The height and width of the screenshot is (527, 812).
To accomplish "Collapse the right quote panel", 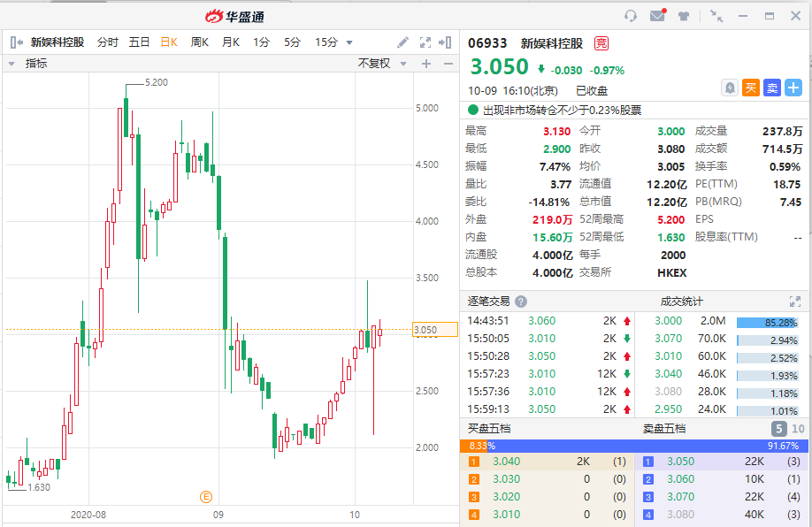I will click(x=445, y=42).
